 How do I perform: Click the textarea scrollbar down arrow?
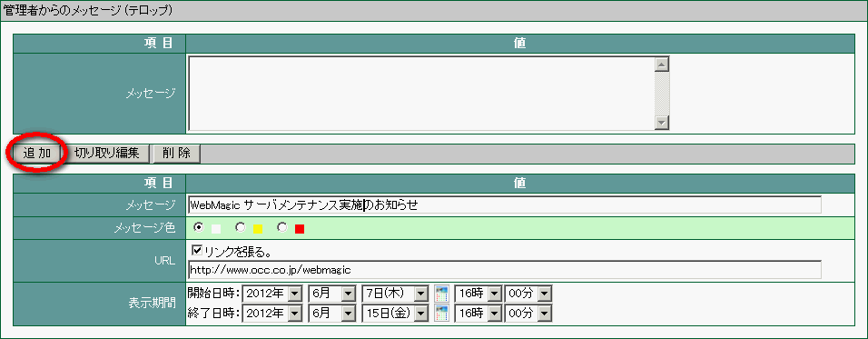tap(662, 122)
